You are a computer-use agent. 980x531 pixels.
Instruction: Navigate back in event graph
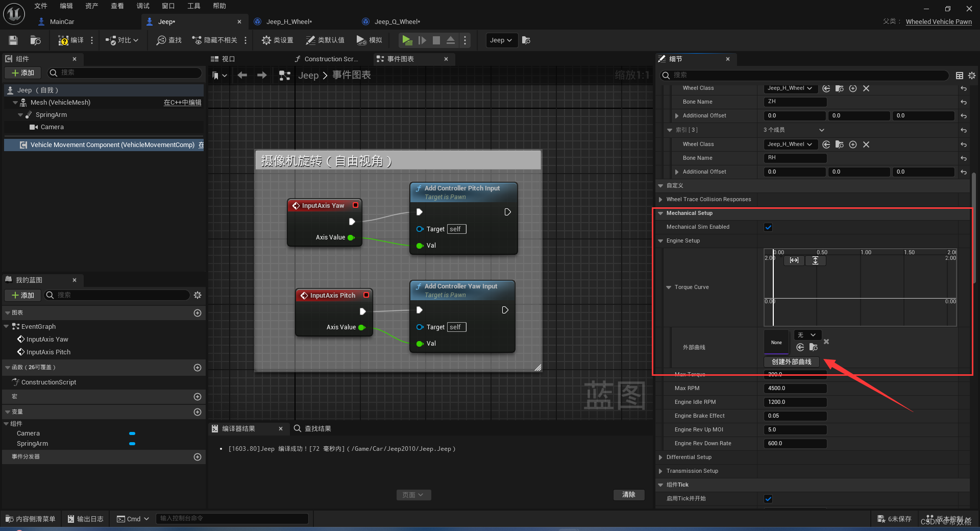(x=242, y=75)
